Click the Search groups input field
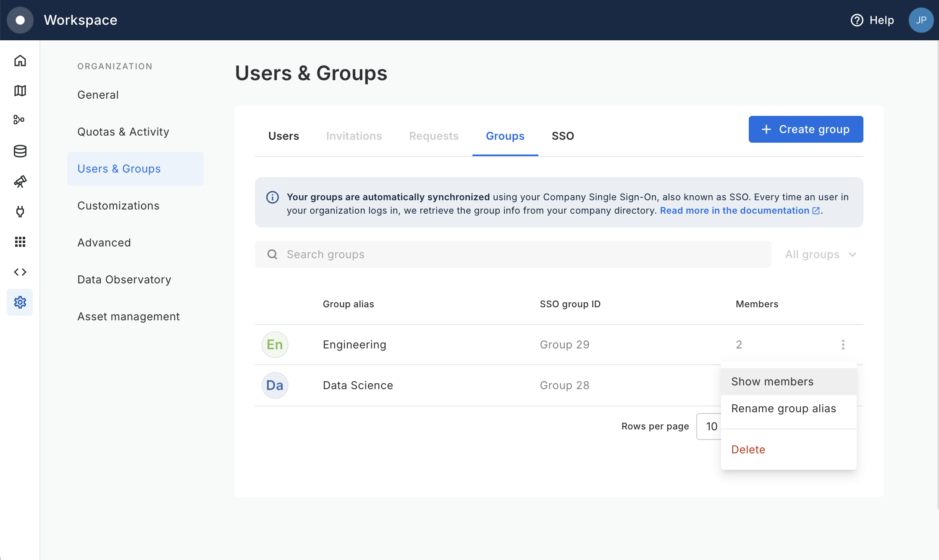 pos(512,254)
